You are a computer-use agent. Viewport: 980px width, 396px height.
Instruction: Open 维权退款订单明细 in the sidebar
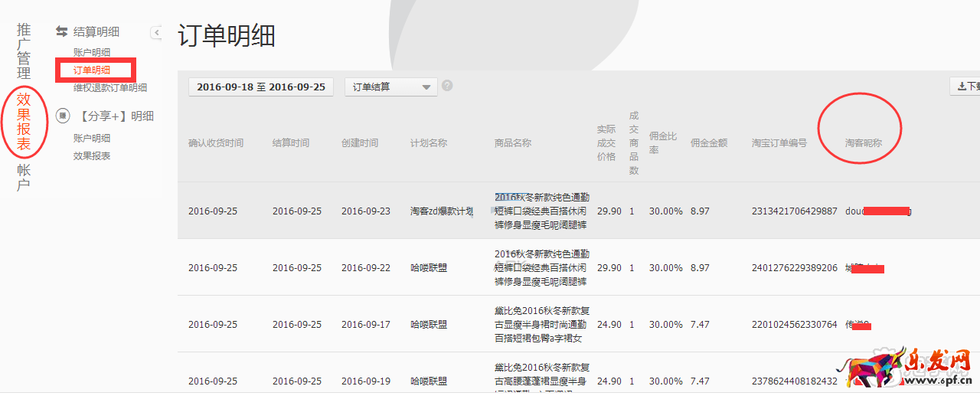110,88
